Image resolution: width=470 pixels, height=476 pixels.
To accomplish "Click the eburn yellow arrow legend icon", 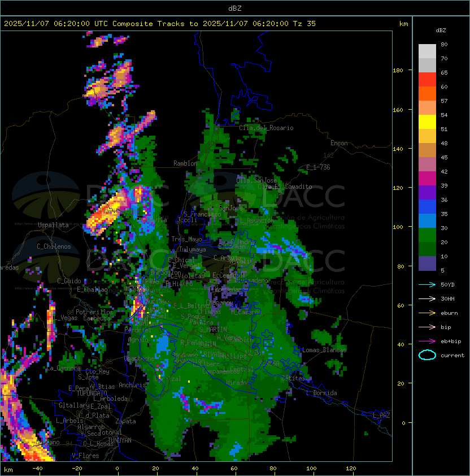I will click(x=427, y=313).
